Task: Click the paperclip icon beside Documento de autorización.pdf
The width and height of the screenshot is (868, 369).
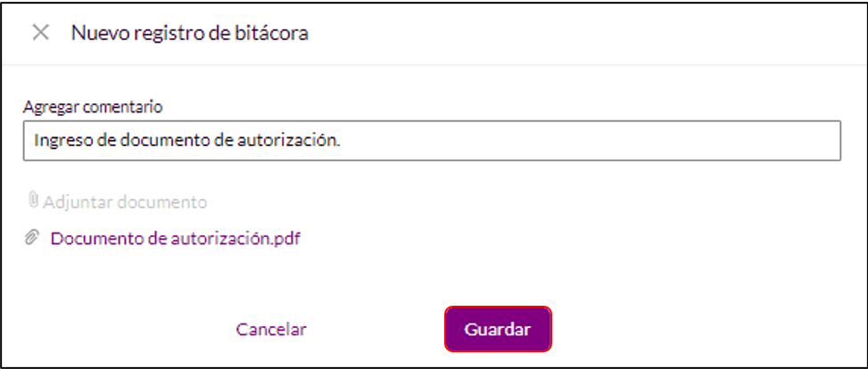Action: point(32,239)
